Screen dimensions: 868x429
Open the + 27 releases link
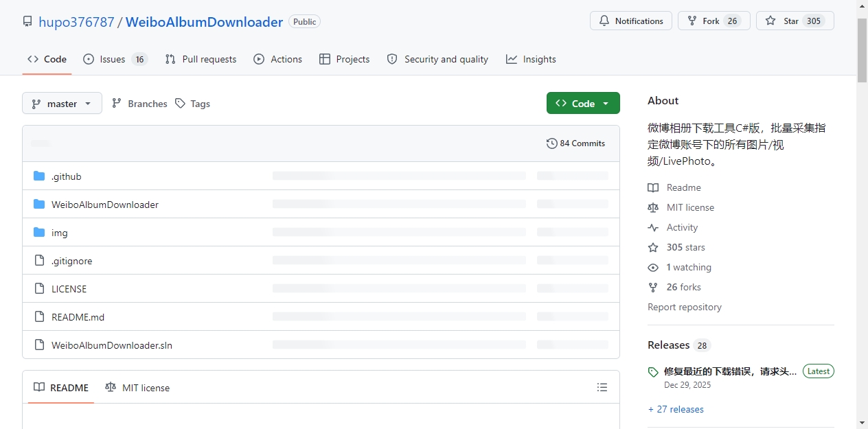click(676, 409)
